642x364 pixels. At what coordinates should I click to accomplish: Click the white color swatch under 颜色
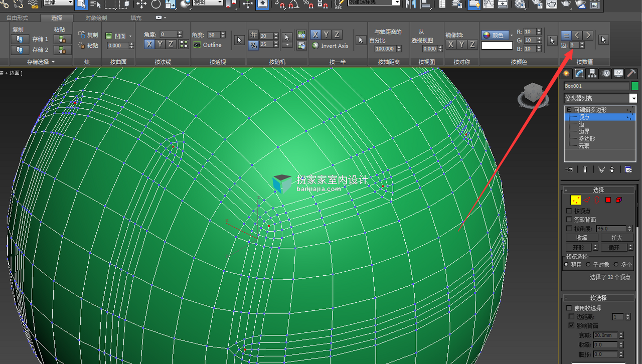click(497, 46)
